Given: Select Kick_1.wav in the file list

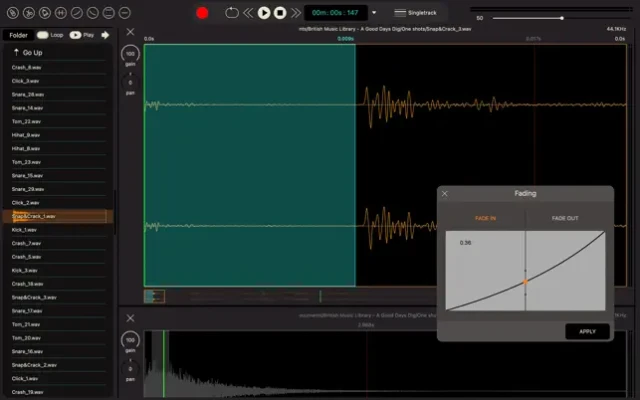Looking at the screenshot, I should [25, 229].
